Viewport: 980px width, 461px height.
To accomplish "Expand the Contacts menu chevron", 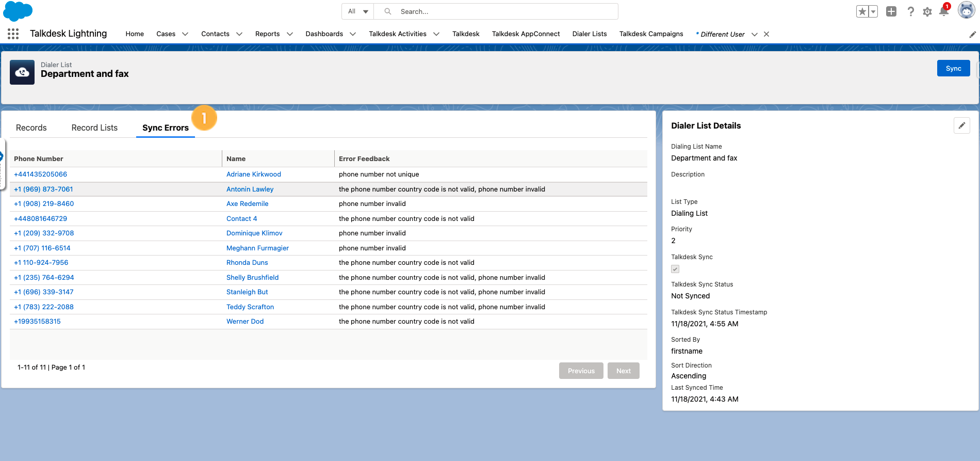I will coord(239,34).
